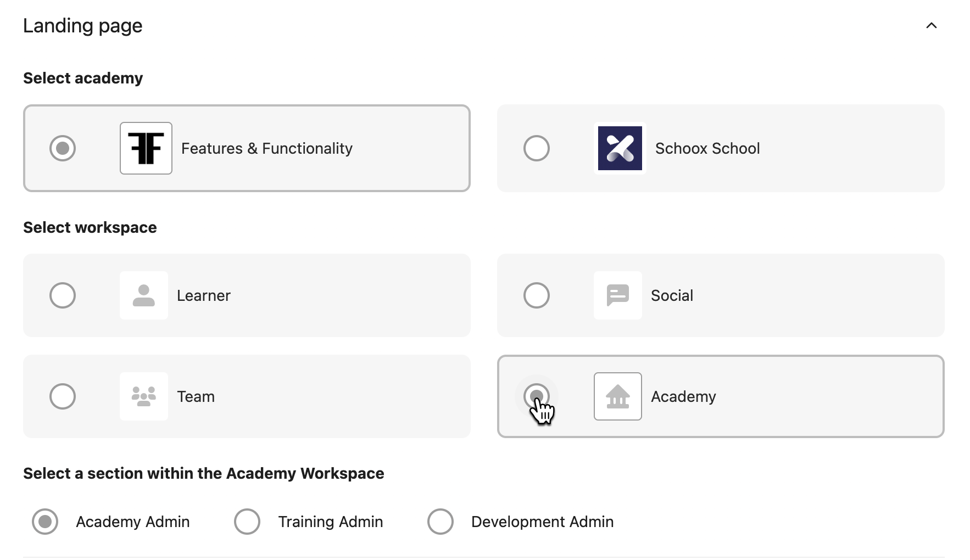Select the Academy Admin option

45,522
